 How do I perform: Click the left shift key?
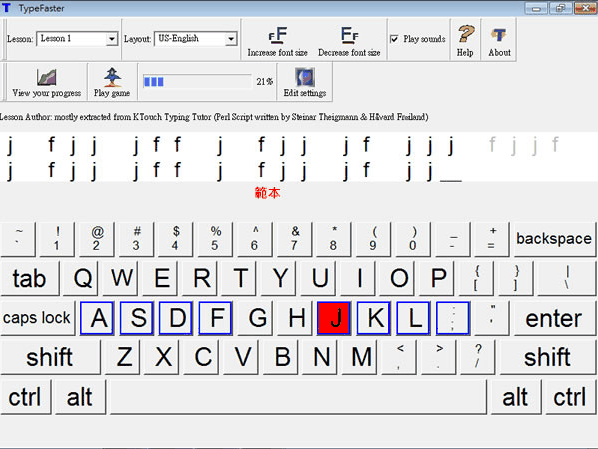coord(50,357)
